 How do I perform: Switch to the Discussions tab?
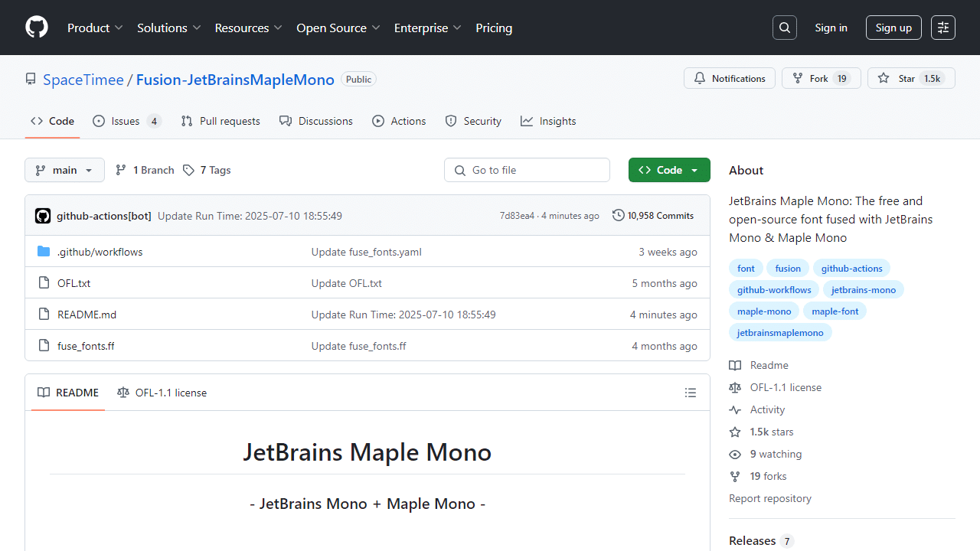[x=316, y=121]
